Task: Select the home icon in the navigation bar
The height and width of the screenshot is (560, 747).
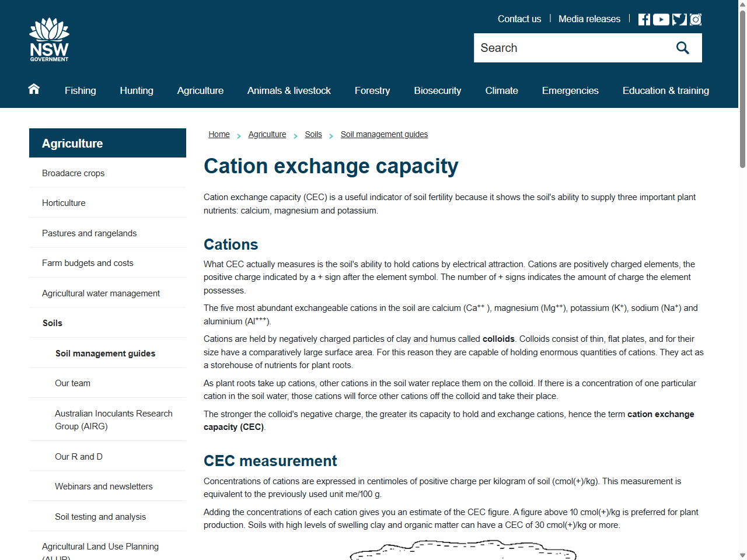Action: (33, 89)
